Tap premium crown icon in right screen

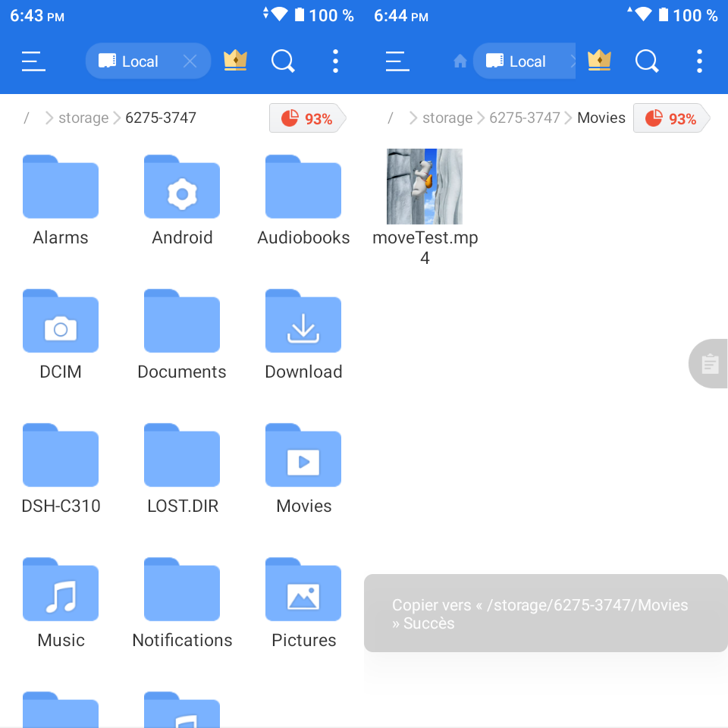pyautogui.click(x=599, y=61)
